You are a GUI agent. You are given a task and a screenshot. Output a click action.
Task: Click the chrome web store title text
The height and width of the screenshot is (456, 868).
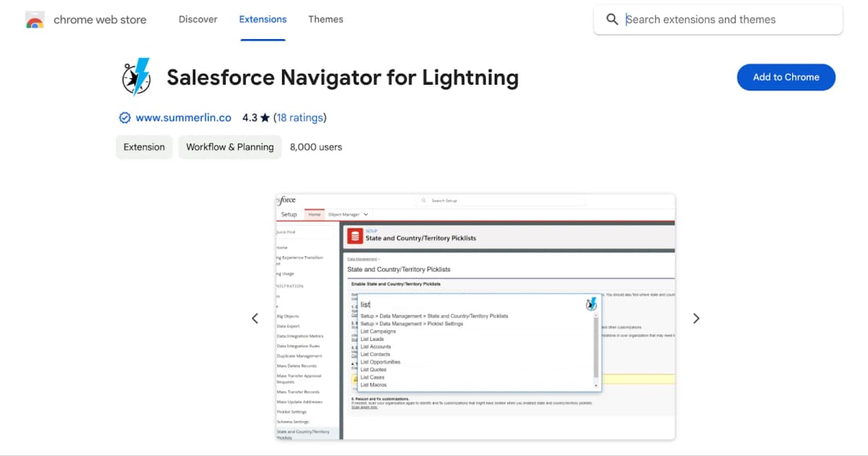100,20
